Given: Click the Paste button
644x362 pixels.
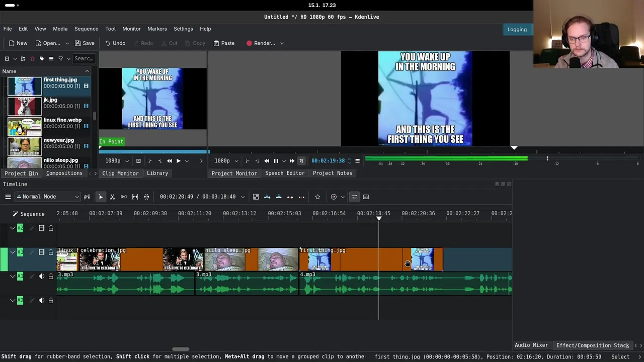Looking at the screenshot, I should (x=224, y=43).
